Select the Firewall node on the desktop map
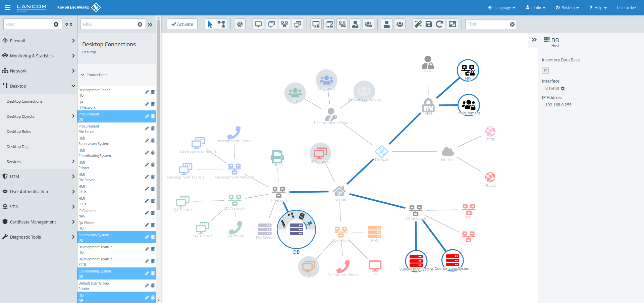 (x=381, y=151)
